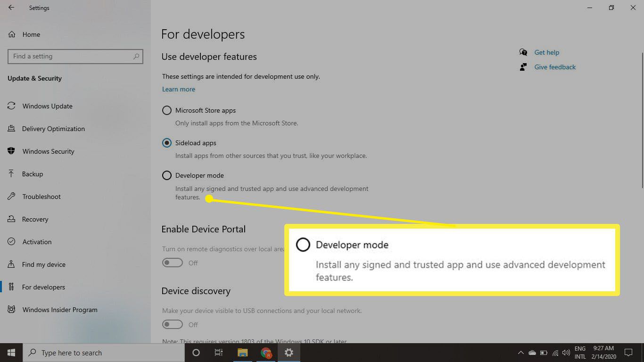
Task: Open Cortana circle on taskbar
Action: pos(196,353)
